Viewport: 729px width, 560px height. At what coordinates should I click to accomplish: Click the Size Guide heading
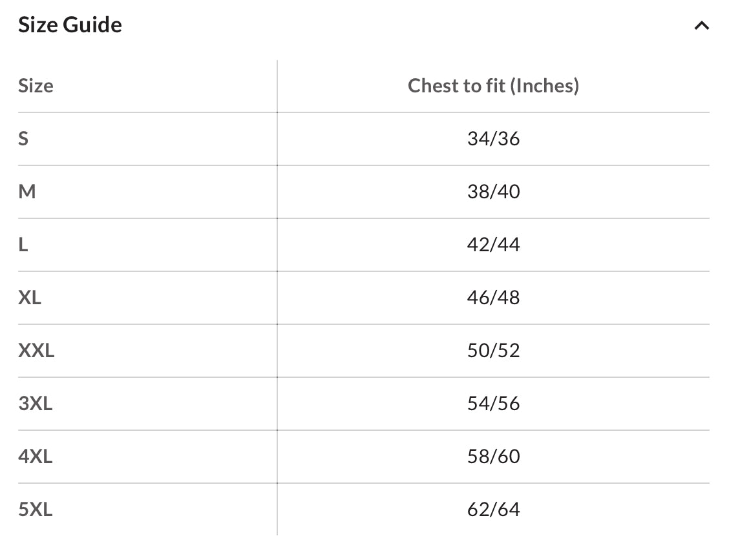click(70, 25)
